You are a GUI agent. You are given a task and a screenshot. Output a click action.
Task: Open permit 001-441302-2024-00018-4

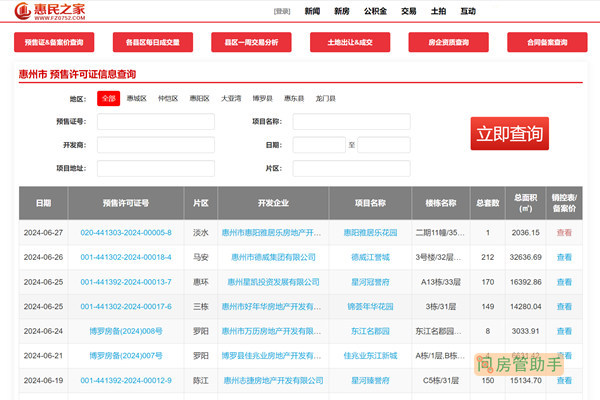pyautogui.click(x=126, y=257)
